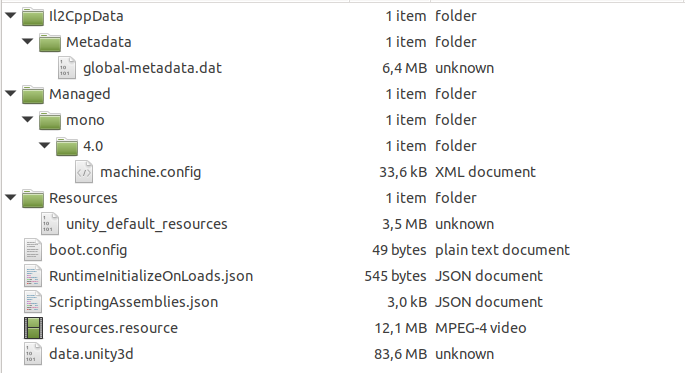This screenshot has height=373, width=685.
Task: Select the 83,6 MB size cell
Action: [x=400, y=354]
